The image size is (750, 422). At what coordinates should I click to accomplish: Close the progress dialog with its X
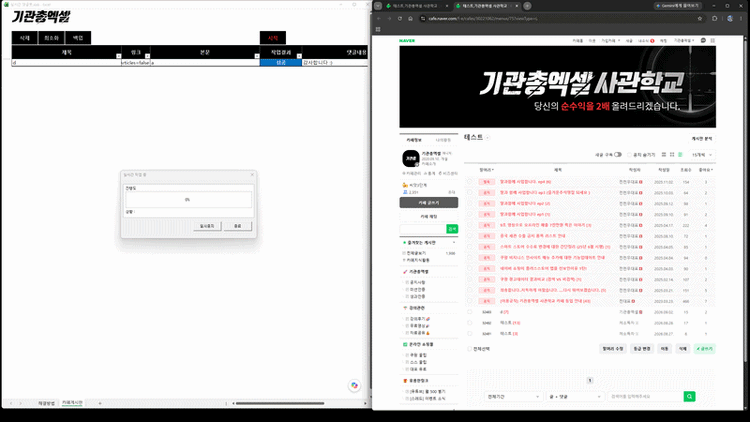(252, 175)
